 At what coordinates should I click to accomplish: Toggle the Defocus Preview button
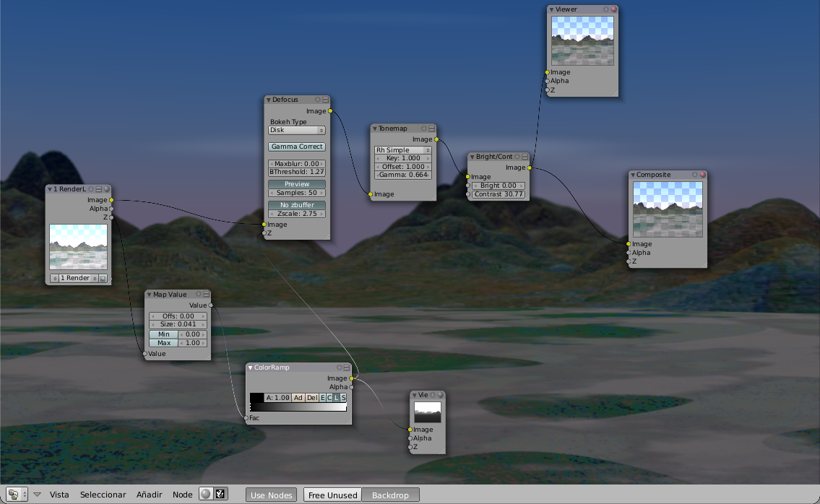pyautogui.click(x=296, y=184)
